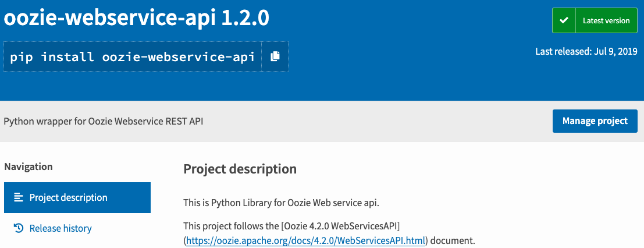
Task: Click the pip install oozie-webservice-api command text
Action: pos(133,56)
